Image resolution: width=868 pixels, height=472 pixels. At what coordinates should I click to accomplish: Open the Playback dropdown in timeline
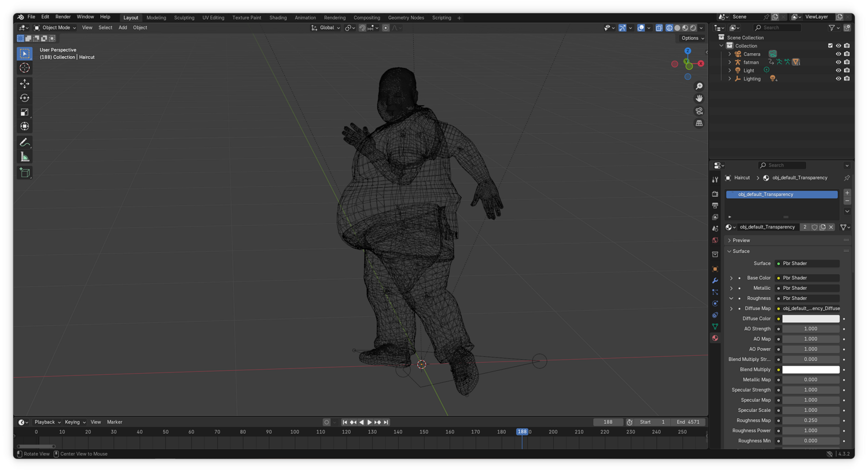47,422
